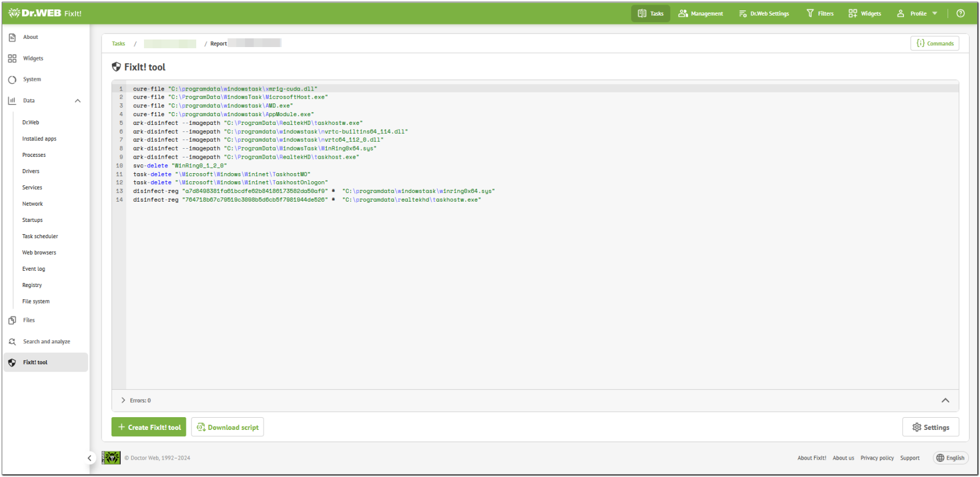Open Event log data page
Viewport: 980px width, 477px height.
click(x=34, y=269)
